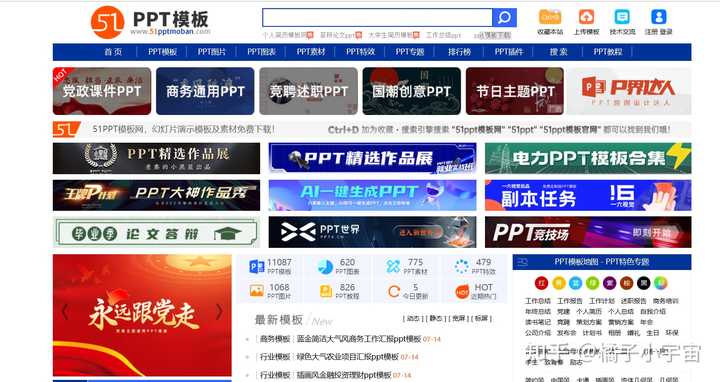Select the yellow color theme circle
The height and width of the screenshot is (382, 720).
(558, 283)
